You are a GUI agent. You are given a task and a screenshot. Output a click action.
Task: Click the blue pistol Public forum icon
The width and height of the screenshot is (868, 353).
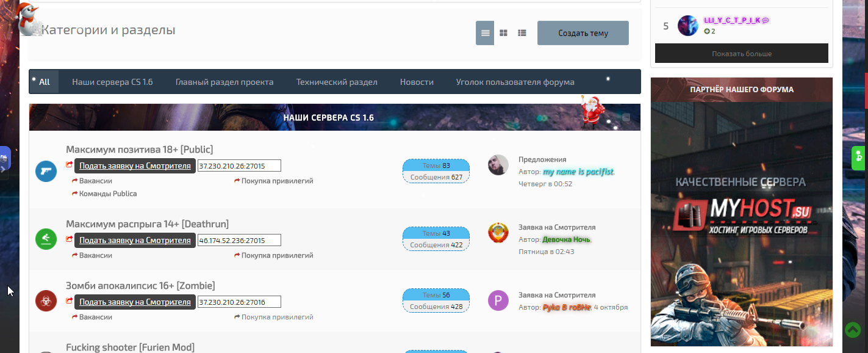tap(46, 172)
